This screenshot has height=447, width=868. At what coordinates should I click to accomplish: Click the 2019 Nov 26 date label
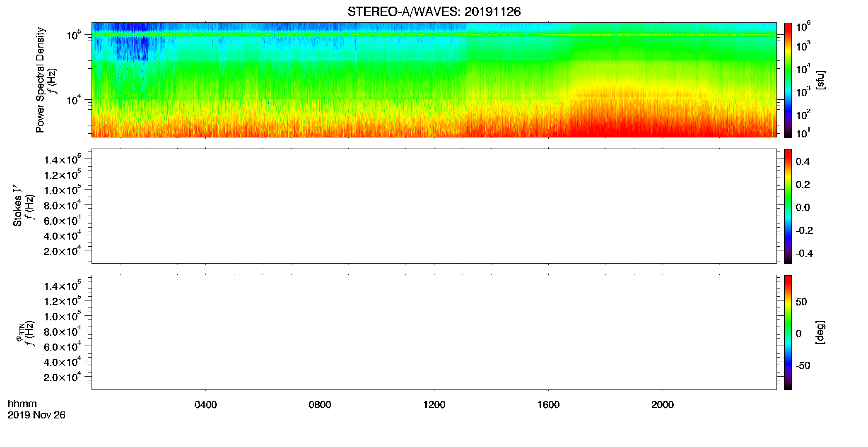pos(36,415)
